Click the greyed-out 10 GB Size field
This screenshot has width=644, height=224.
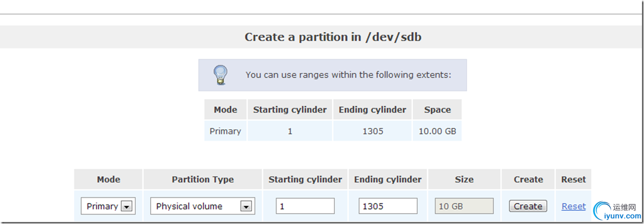point(464,206)
